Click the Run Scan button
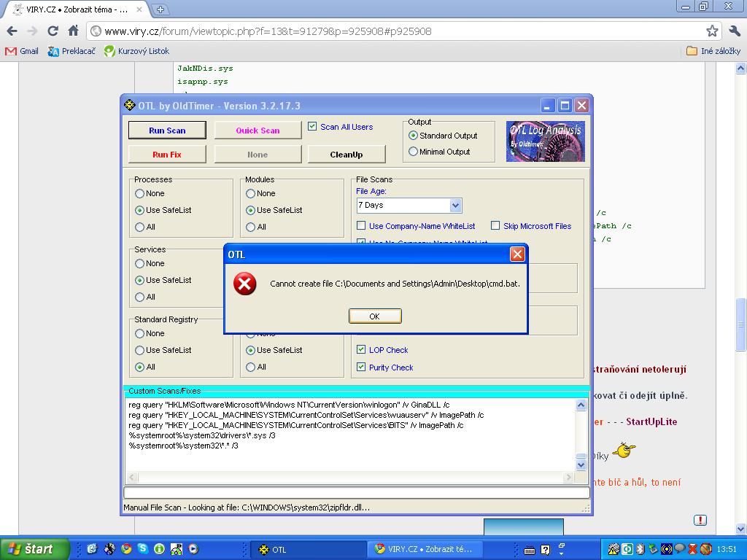 point(167,131)
